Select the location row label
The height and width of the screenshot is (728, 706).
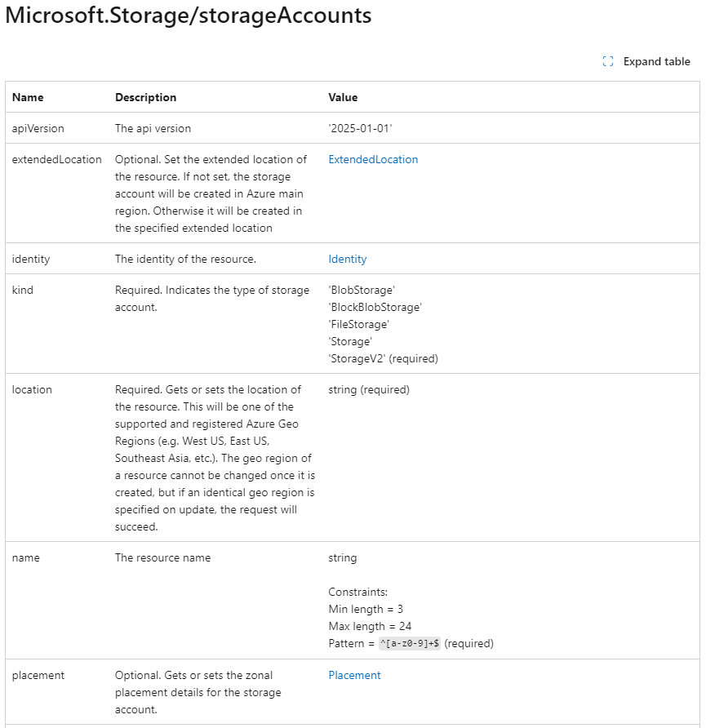tap(32, 389)
